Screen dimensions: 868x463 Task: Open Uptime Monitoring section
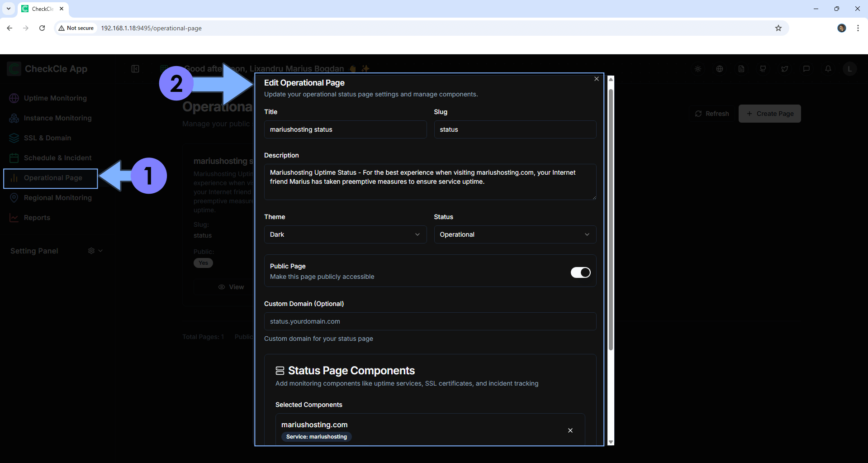[x=55, y=98]
